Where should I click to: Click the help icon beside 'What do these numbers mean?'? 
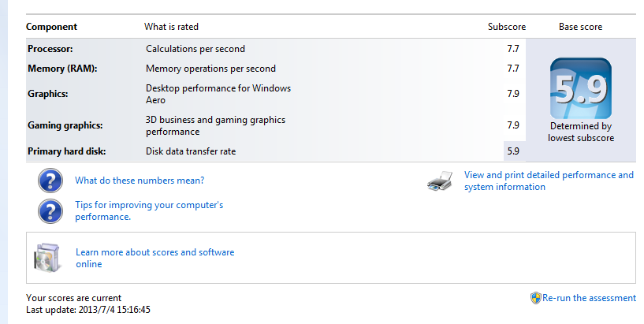click(50, 181)
